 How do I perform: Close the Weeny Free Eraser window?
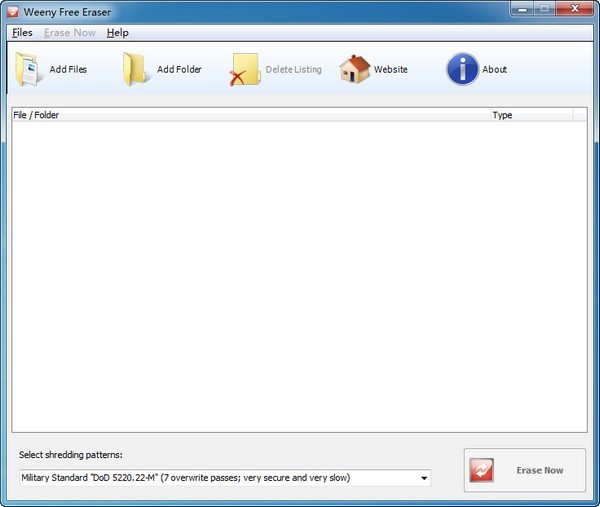click(575, 9)
